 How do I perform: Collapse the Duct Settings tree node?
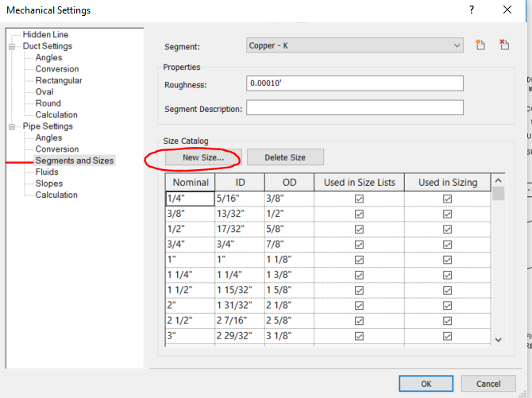click(x=12, y=47)
